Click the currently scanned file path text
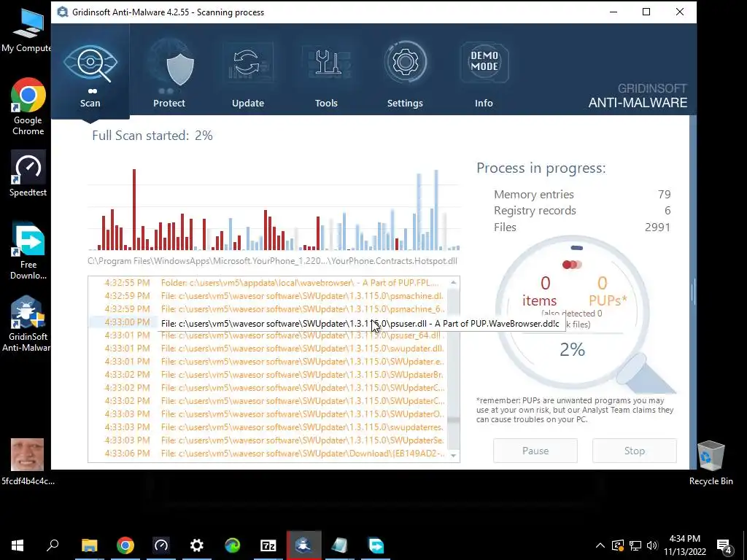The width and height of the screenshot is (747, 560). point(273,261)
